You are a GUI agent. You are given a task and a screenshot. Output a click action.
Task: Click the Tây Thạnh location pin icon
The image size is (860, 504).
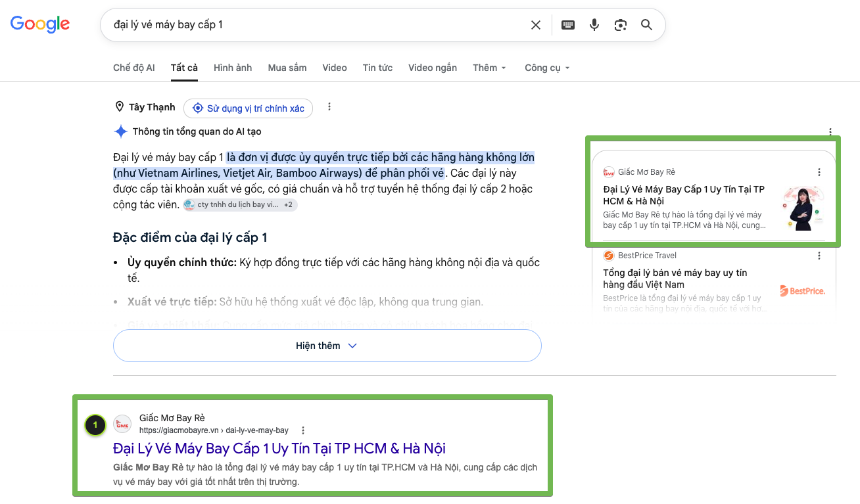[x=120, y=107]
